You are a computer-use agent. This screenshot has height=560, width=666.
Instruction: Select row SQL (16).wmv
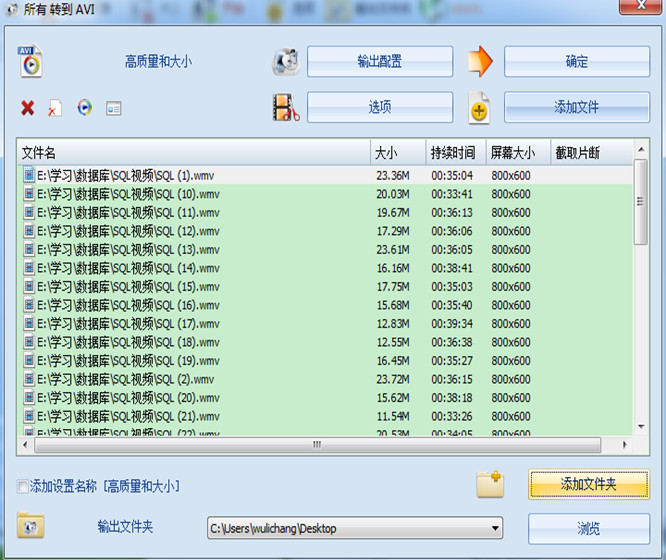[x=325, y=305]
